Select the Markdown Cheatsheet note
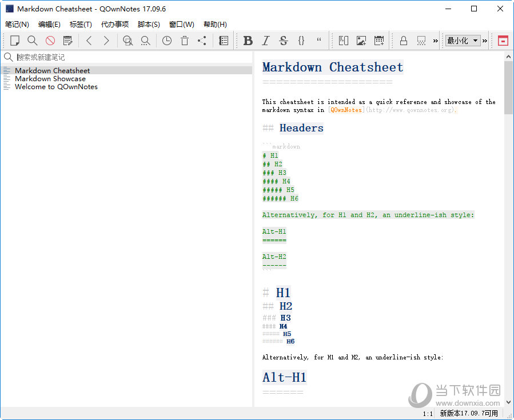Viewport: 514px width, 420px height. (x=127, y=70)
